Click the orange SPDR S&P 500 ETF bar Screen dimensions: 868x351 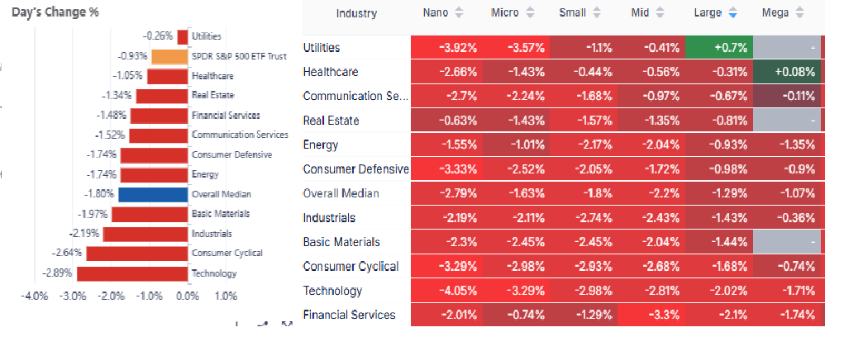point(169,57)
